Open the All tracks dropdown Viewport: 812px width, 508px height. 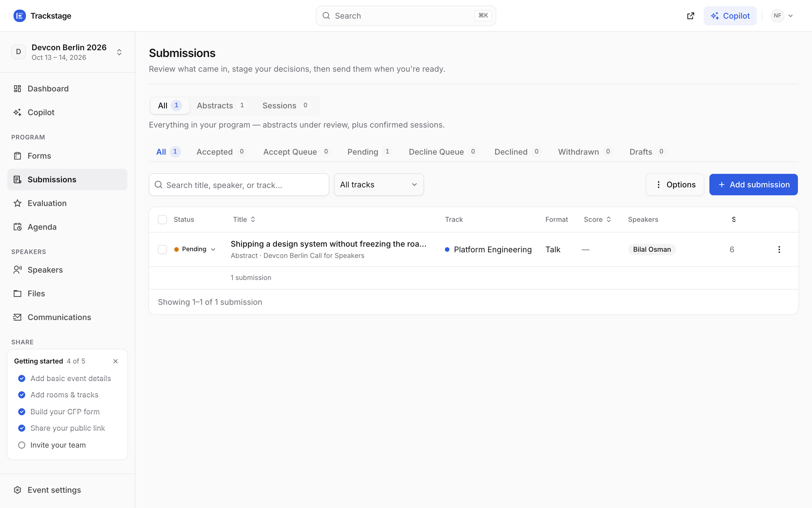[378, 185]
